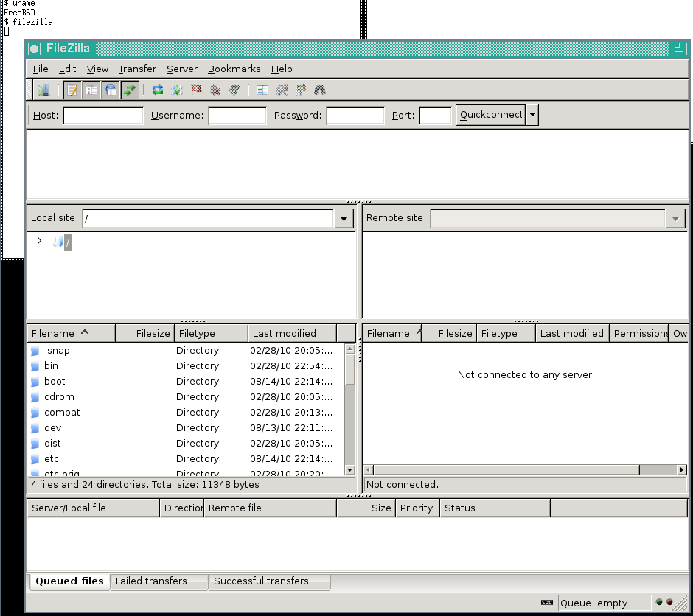Click the FileZilla window menu icon in title bar

pyautogui.click(x=35, y=49)
